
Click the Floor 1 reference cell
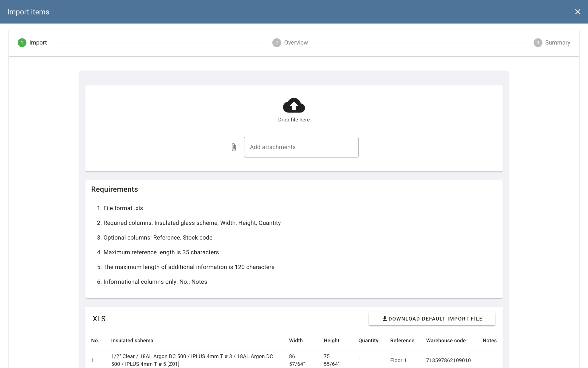(398, 360)
